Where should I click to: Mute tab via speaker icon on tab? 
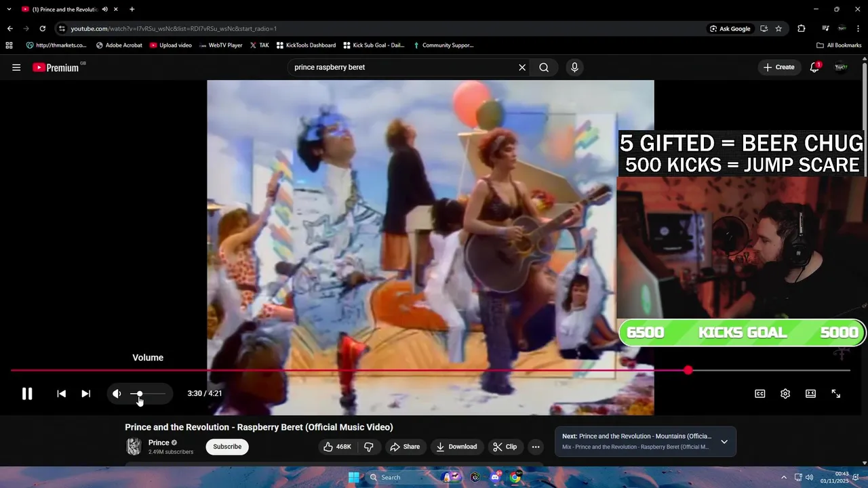pyautogui.click(x=104, y=9)
